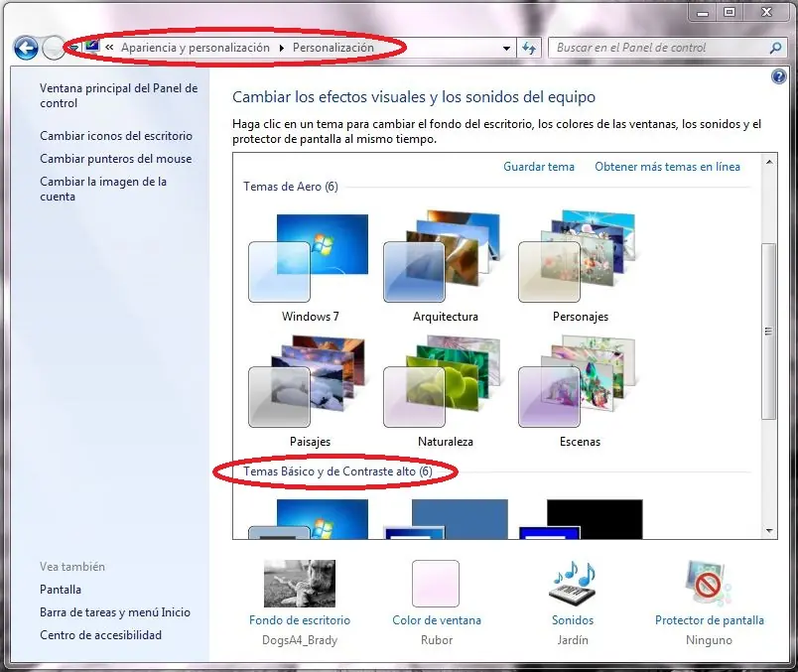Click the Forward navigation button
Screen dimensions: 798x672
coord(52,49)
